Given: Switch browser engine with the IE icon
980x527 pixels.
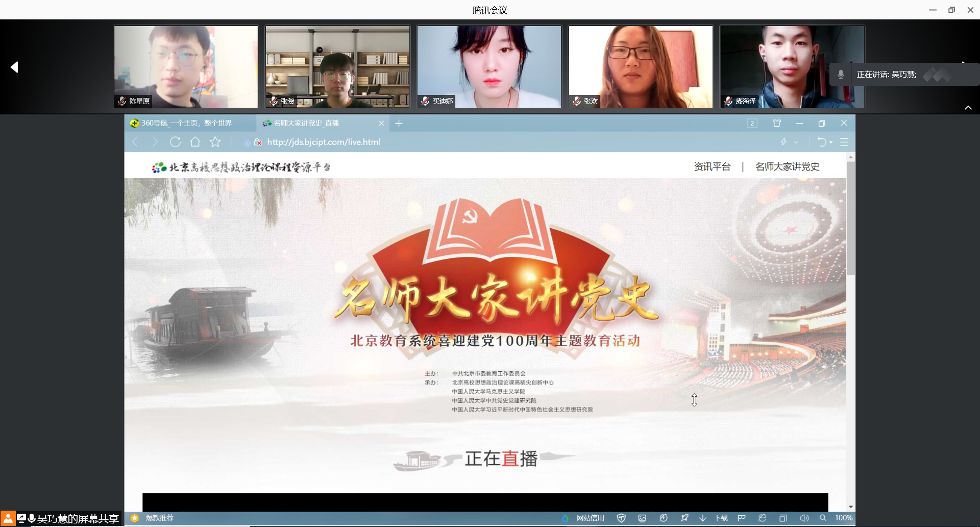Looking at the screenshot, I should pos(762,518).
